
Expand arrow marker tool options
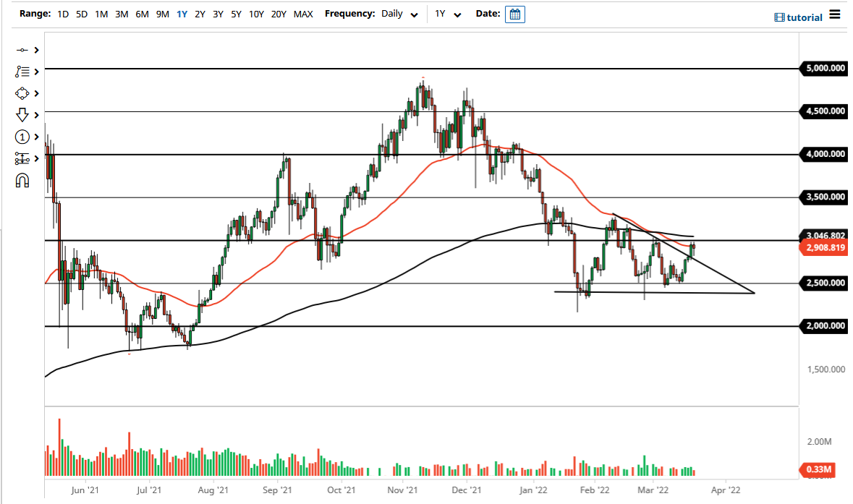[x=36, y=115]
